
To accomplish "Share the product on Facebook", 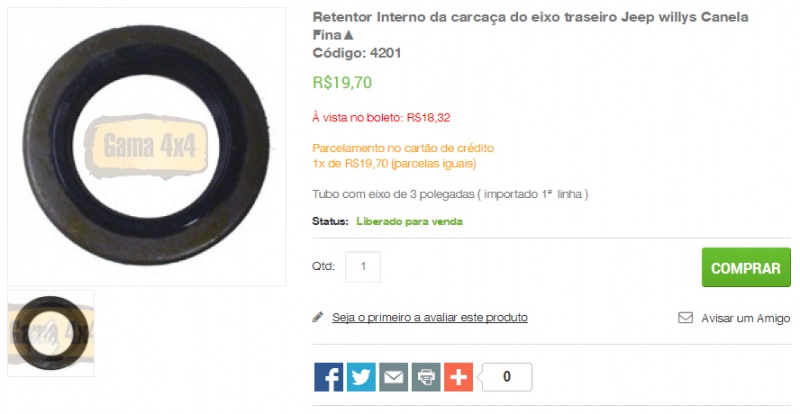I will (x=329, y=377).
